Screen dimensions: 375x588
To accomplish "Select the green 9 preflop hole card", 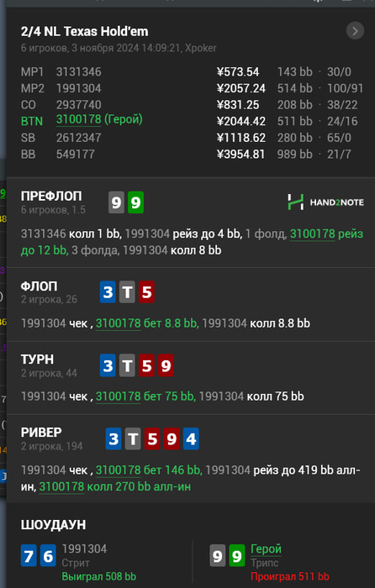I will (x=135, y=202).
